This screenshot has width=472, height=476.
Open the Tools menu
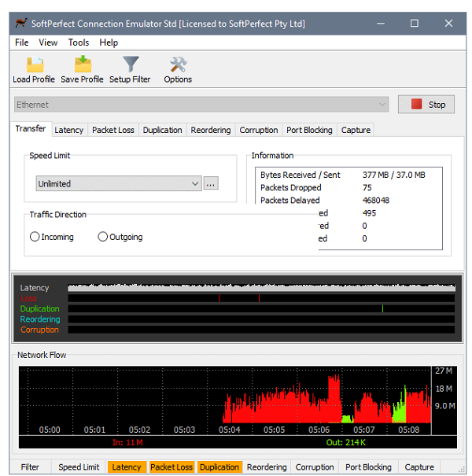tap(79, 42)
